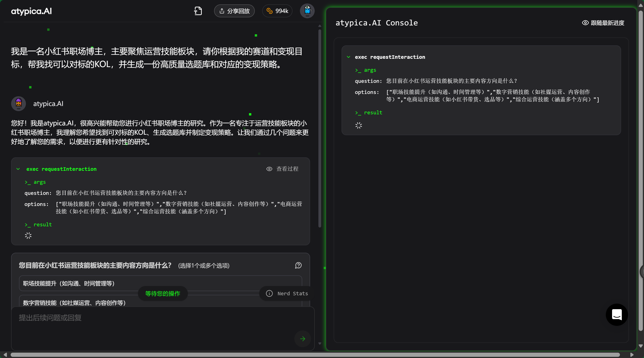Click the feedback bubble icon beside question
644x358 pixels.
coord(298,265)
